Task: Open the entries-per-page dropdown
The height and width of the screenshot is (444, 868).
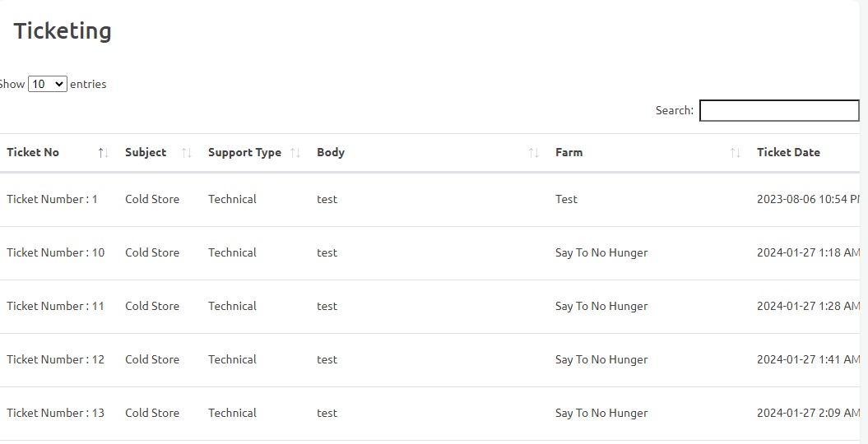Action: coord(48,84)
